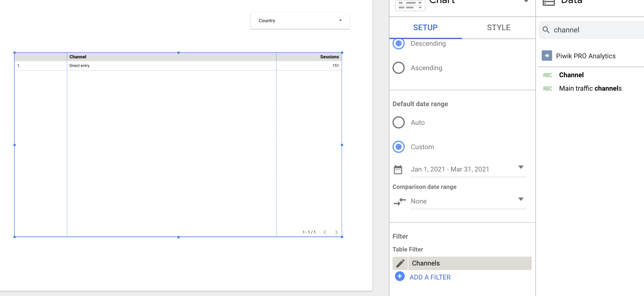644x296 pixels.
Task: Select the Descending sort order radio
Action: click(x=399, y=44)
